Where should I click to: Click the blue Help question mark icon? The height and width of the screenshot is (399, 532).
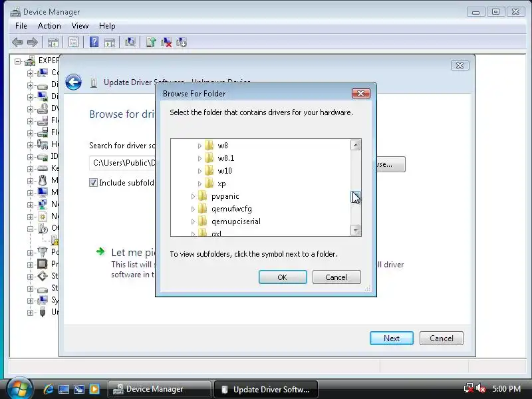[94, 42]
